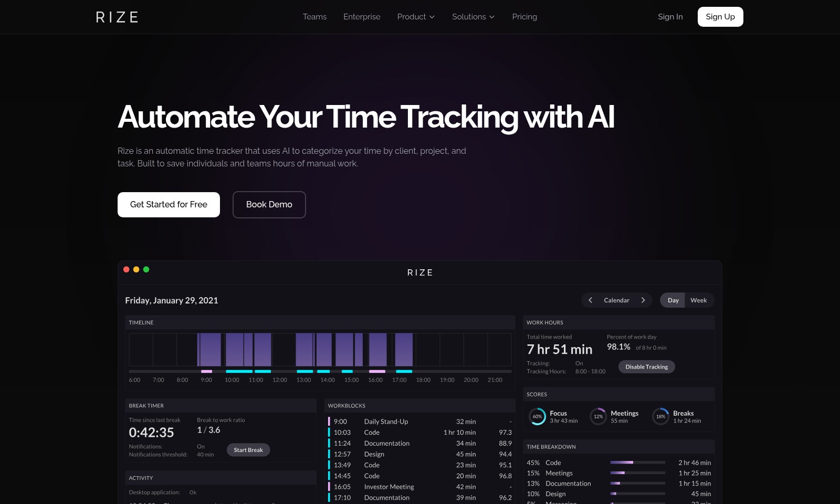Click the timeline block at 16:00

[x=378, y=350]
